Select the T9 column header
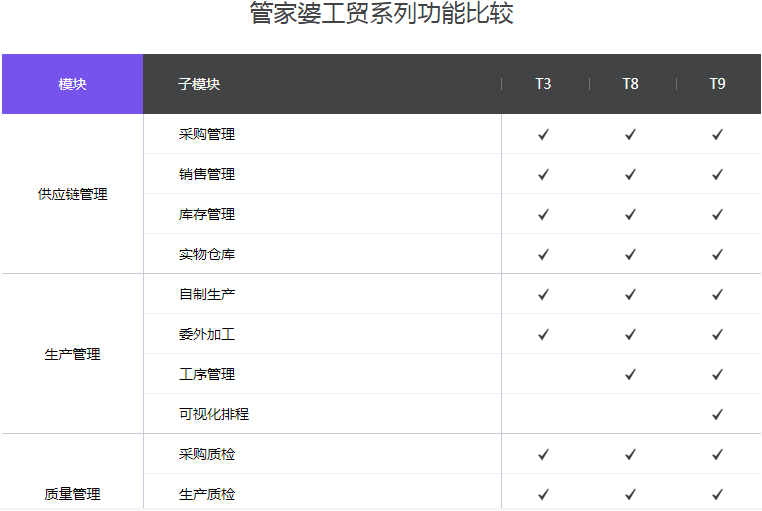Image resolution: width=762 pixels, height=511 pixels. [717, 84]
